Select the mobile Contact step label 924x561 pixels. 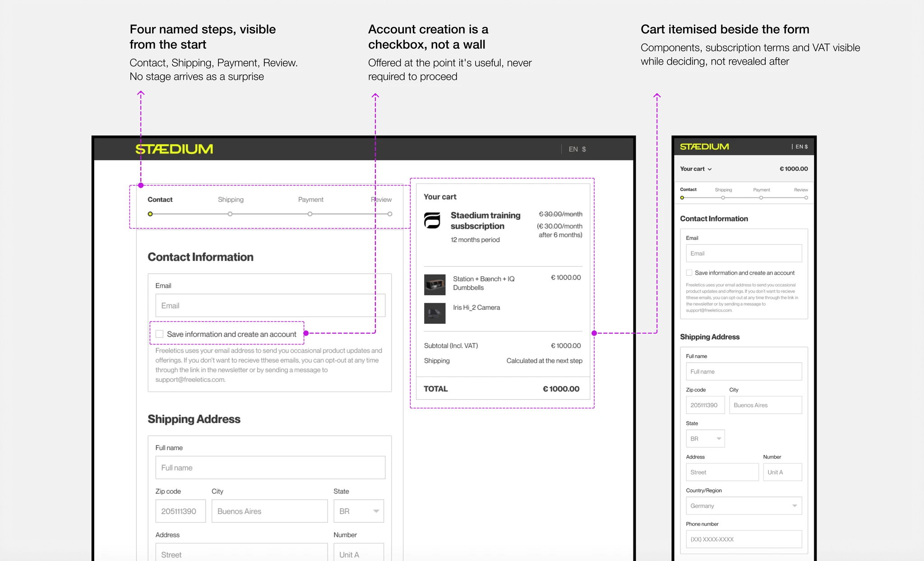coord(688,189)
